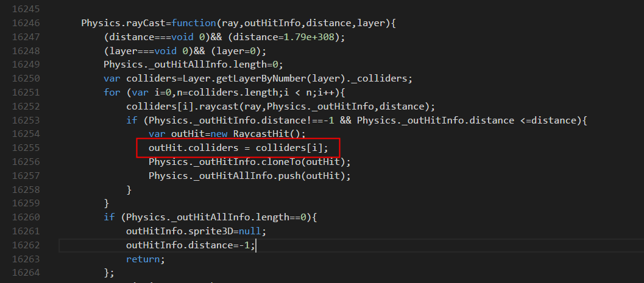Click line number 16246 in the gutter
This screenshot has height=283, width=644.
[x=26, y=23]
